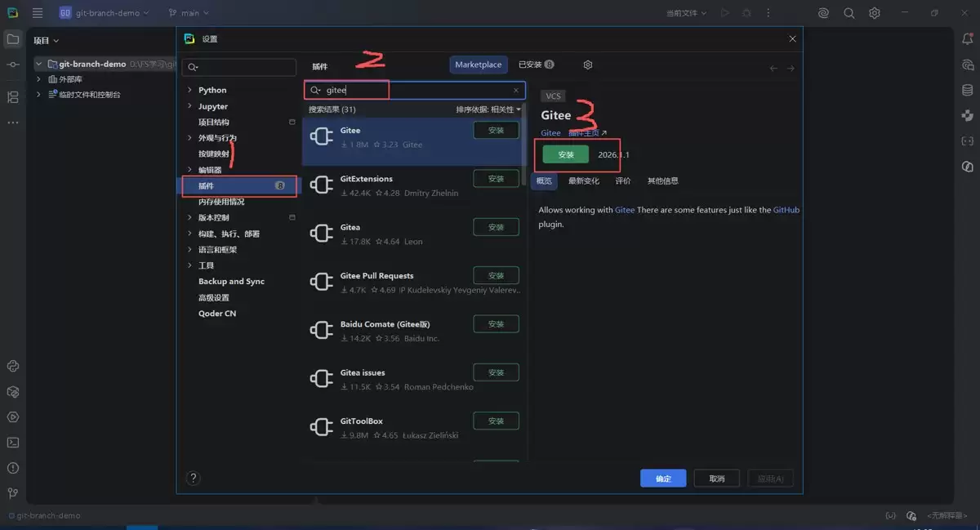Clear the plugin search text with X
980x530 pixels.
pos(515,91)
